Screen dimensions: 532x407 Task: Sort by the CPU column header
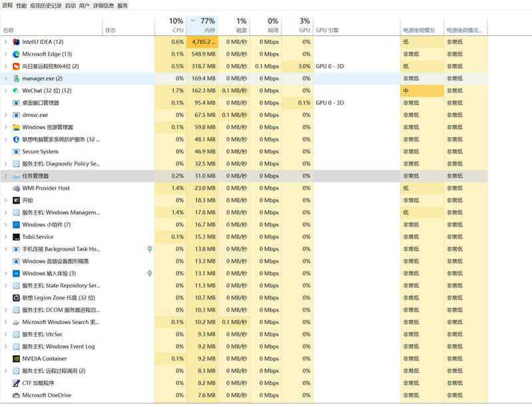coord(171,25)
